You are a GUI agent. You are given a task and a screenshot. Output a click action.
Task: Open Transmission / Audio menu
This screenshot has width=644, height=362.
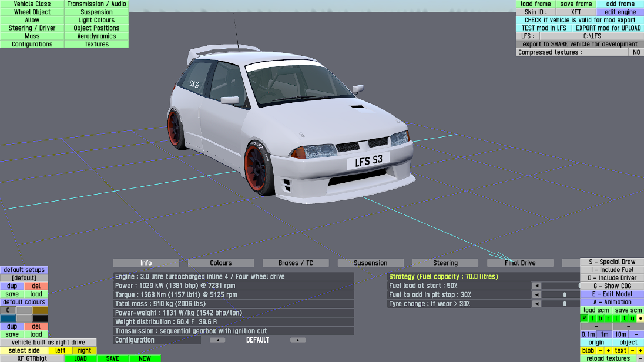pyautogui.click(x=96, y=4)
